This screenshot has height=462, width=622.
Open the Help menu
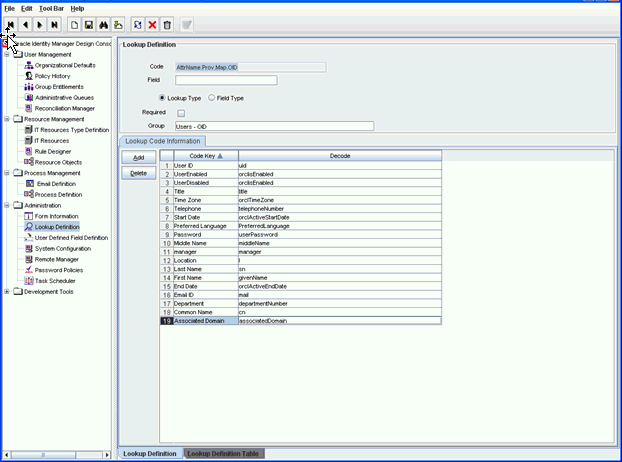[x=77, y=8]
